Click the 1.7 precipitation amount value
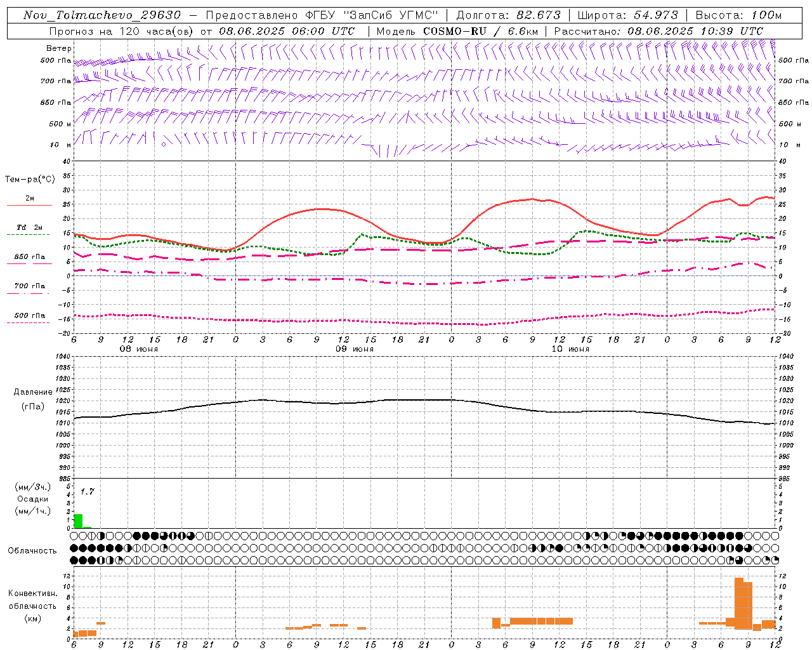Viewport: 812px width, 650px height. 87,491
